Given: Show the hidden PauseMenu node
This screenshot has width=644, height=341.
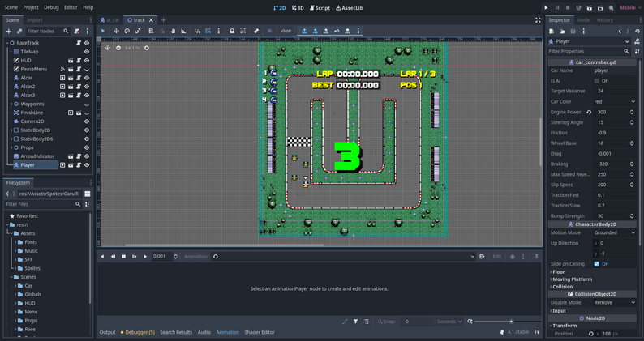Looking at the screenshot, I should pyautogui.click(x=87, y=70).
